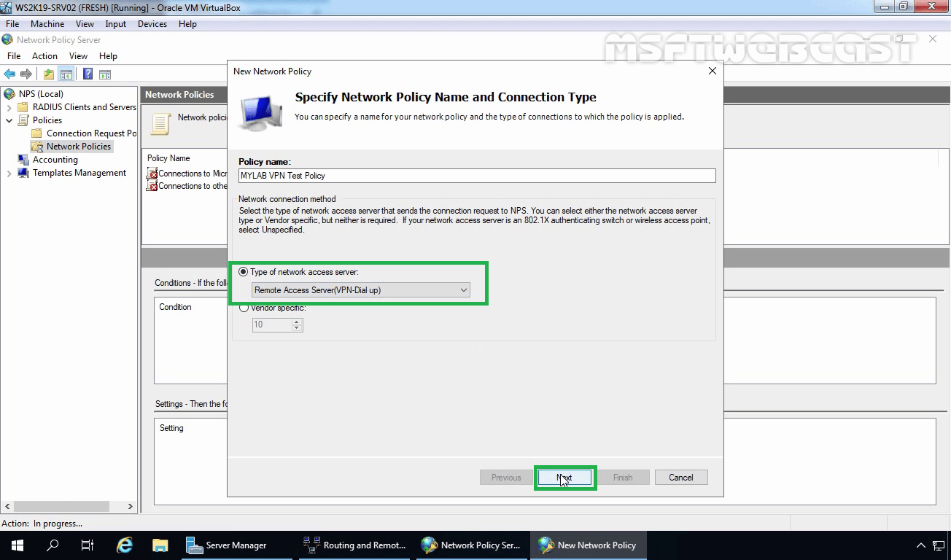Viewport: 951px width, 560px height.
Task: Open the NPS Action menu
Action: [x=44, y=56]
